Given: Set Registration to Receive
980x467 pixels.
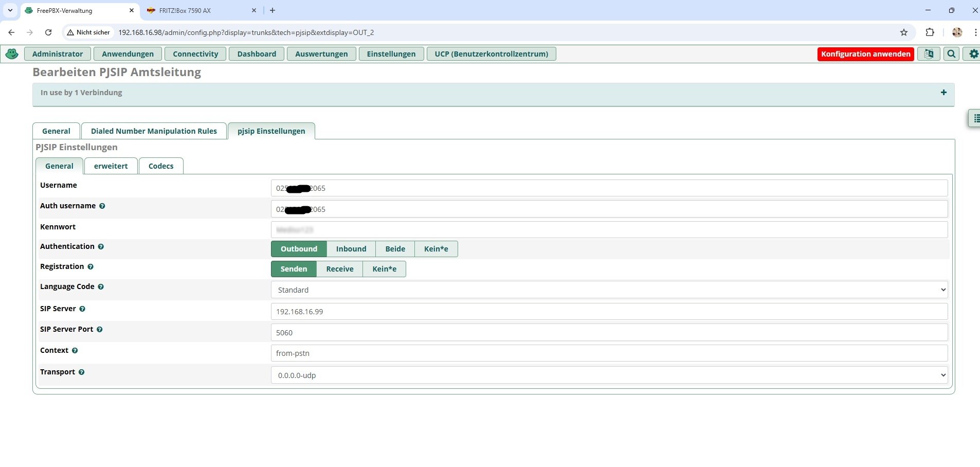Looking at the screenshot, I should tap(339, 269).
